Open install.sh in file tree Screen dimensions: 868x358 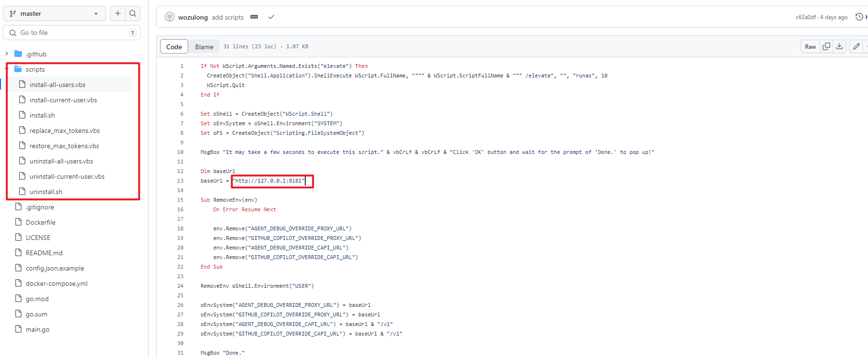[x=42, y=115]
